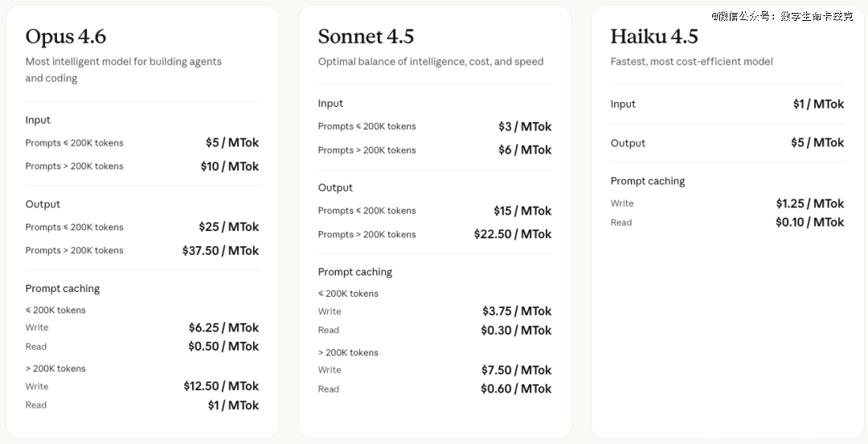Select the $0.30 / MTok Sonnet read price
This screenshot has width=868, height=444.
(x=516, y=331)
